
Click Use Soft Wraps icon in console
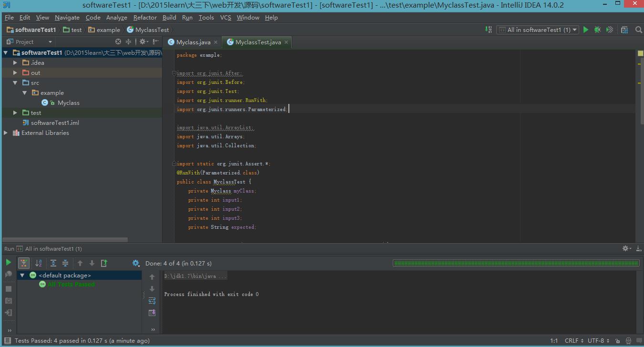(152, 301)
